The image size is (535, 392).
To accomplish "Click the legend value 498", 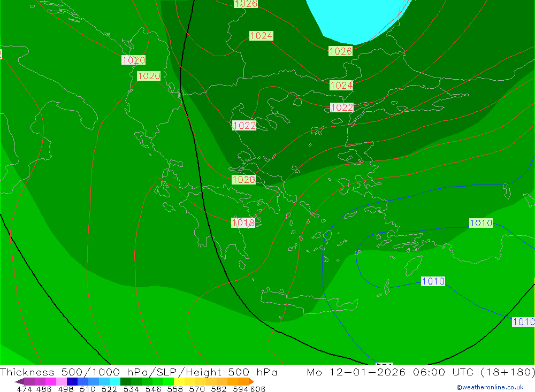I will pyautogui.click(x=66, y=389).
